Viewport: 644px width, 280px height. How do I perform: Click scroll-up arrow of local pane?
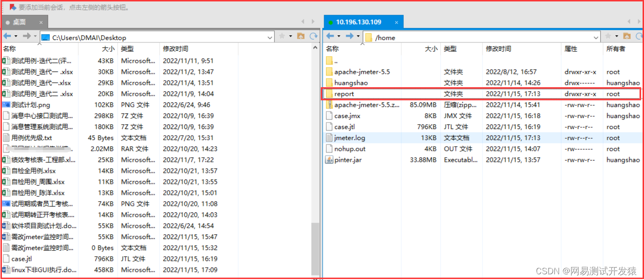point(316,48)
